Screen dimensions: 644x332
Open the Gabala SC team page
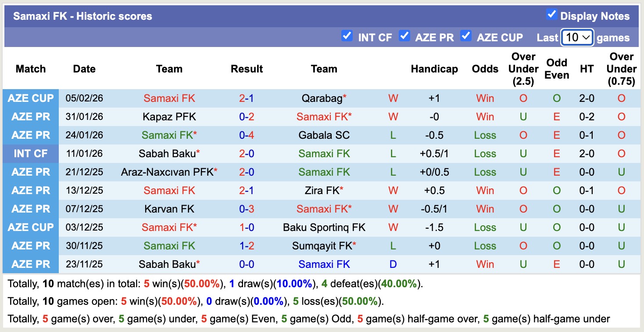click(x=324, y=135)
